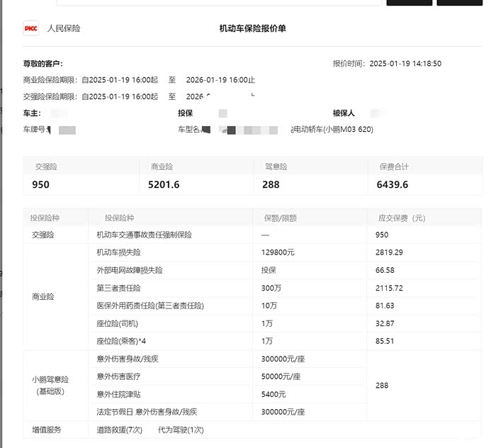The image size is (496, 448).
Task: Select the 小鹏驾意险（基础版） category cell
Action: pyautogui.click(x=55, y=386)
